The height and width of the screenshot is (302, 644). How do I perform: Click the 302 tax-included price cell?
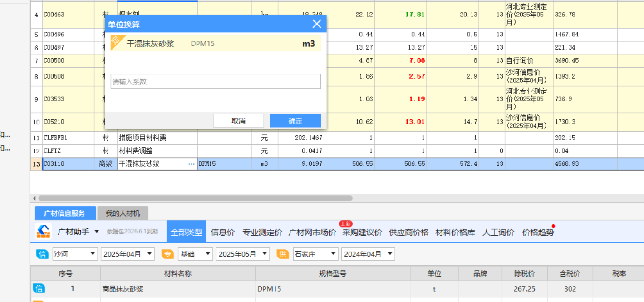coord(570,289)
